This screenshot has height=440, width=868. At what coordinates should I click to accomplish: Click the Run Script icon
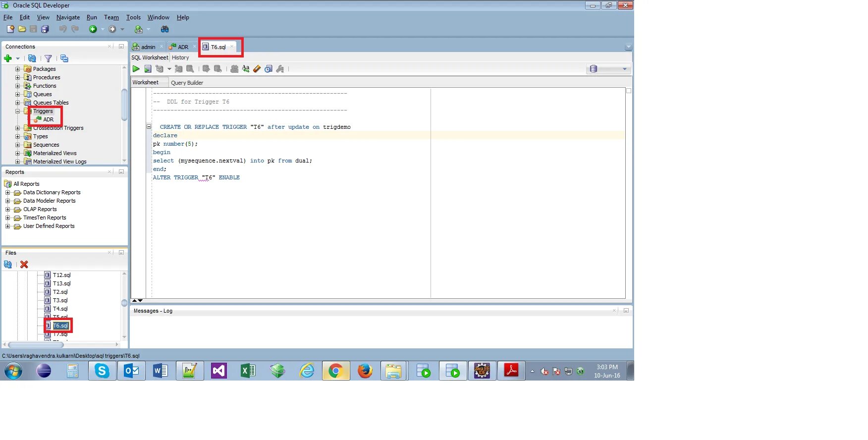[148, 69]
